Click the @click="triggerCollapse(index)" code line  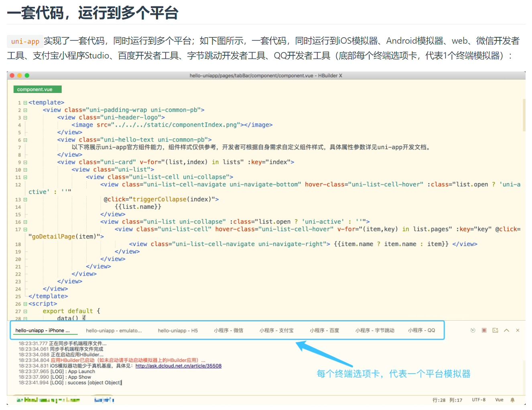point(161,200)
